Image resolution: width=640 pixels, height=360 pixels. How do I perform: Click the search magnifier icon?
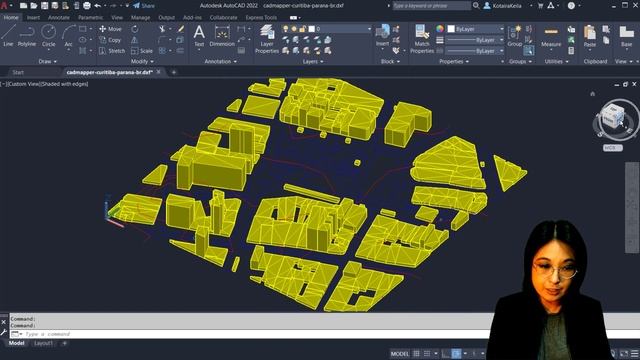(476, 6)
